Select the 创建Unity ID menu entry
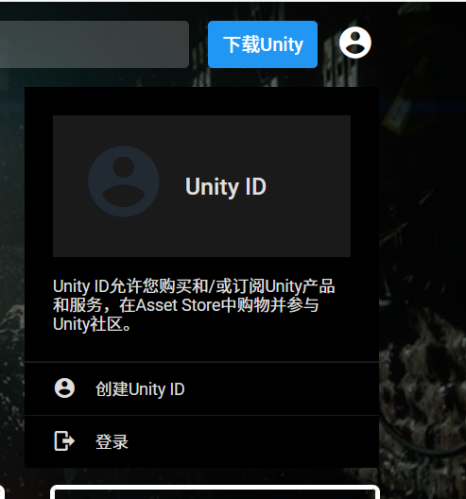Viewport: 466px width, 499px height. coord(202,388)
